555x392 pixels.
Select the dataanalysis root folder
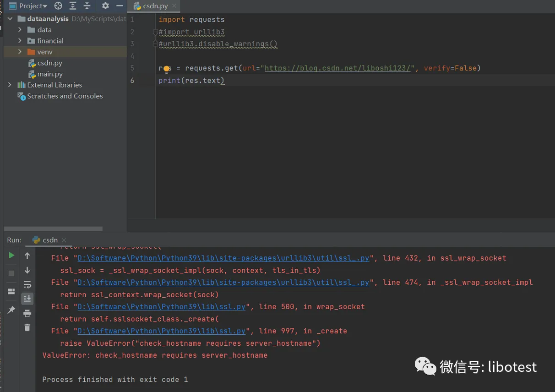48,19
